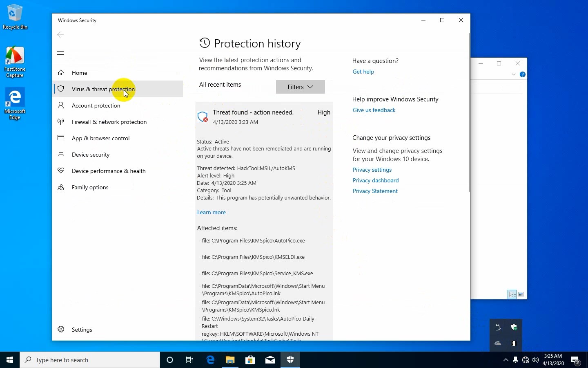Click the blue help icon in background window
The height and width of the screenshot is (368, 588).
[522, 74]
